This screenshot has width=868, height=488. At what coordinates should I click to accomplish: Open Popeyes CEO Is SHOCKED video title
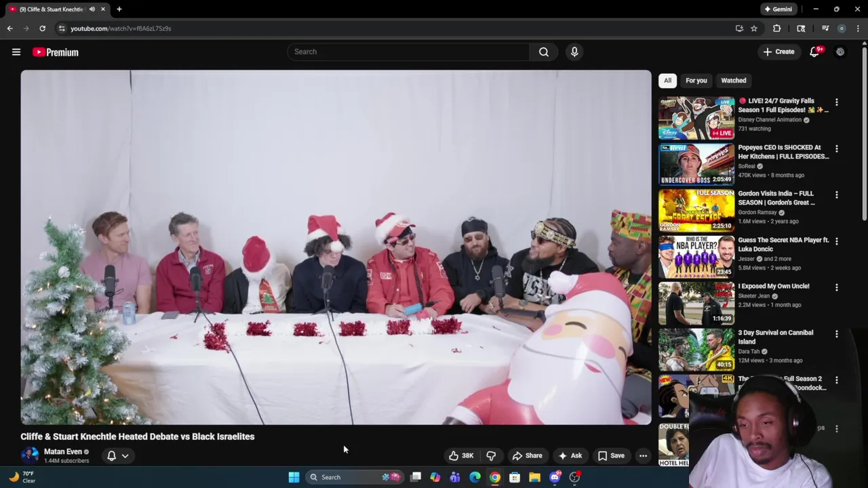pyautogui.click(x=783, y=152)
